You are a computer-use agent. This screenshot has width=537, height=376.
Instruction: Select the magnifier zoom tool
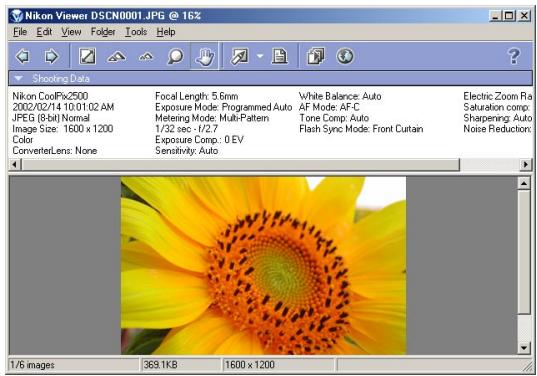175,57
